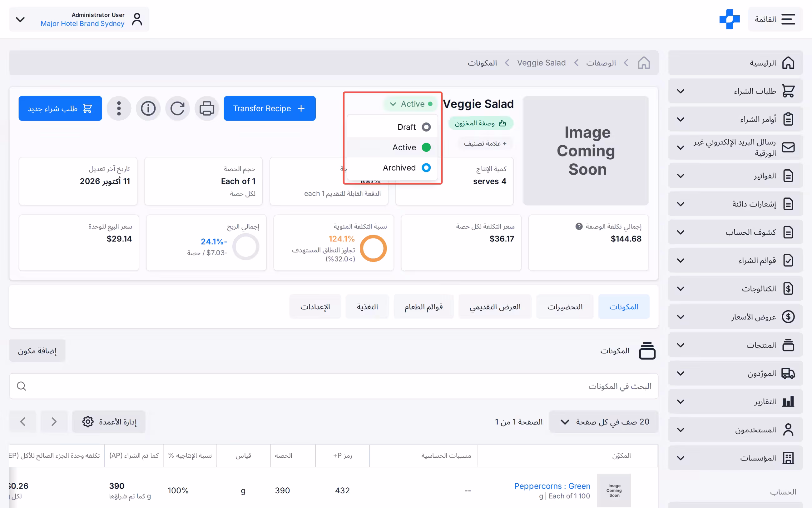Click the home breadcrumb icon
This screenshot has height=508, width=812.
[644, 63]
